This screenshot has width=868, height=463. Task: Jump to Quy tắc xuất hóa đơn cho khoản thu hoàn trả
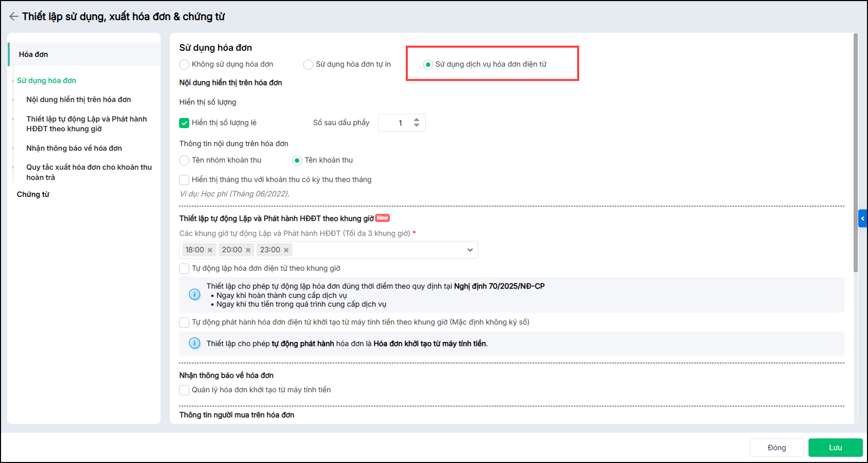pyautogui.click(x=89, y=172)
